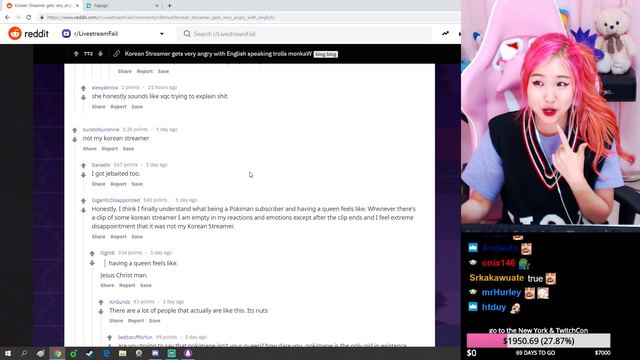Upvote alexyaknow's comment
Viewport: 640px width, 360px height.
[x=83, y=88]
